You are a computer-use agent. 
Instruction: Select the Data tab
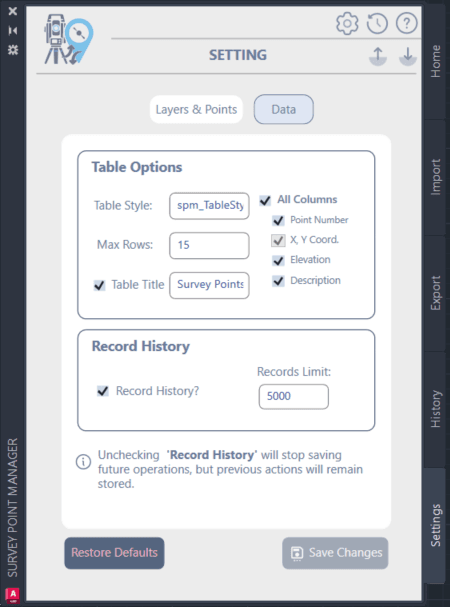pos(283,110)
